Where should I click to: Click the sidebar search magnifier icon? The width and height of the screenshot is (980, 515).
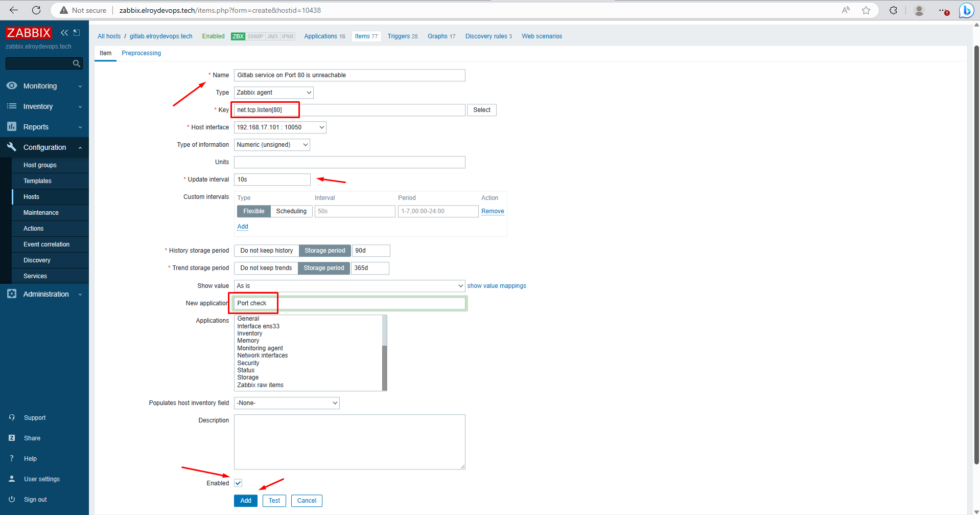click(76, 63)
